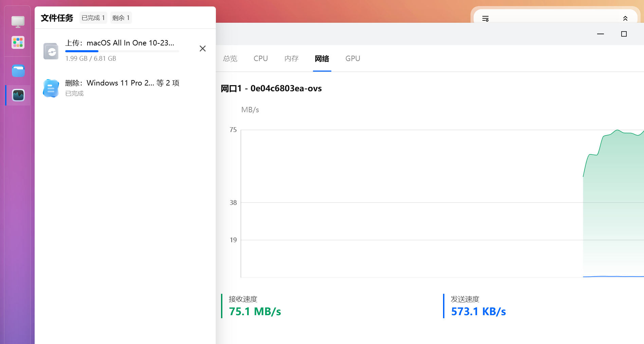
Task: Select the 上传 macOS All In One task title
Action: [120, 43]
